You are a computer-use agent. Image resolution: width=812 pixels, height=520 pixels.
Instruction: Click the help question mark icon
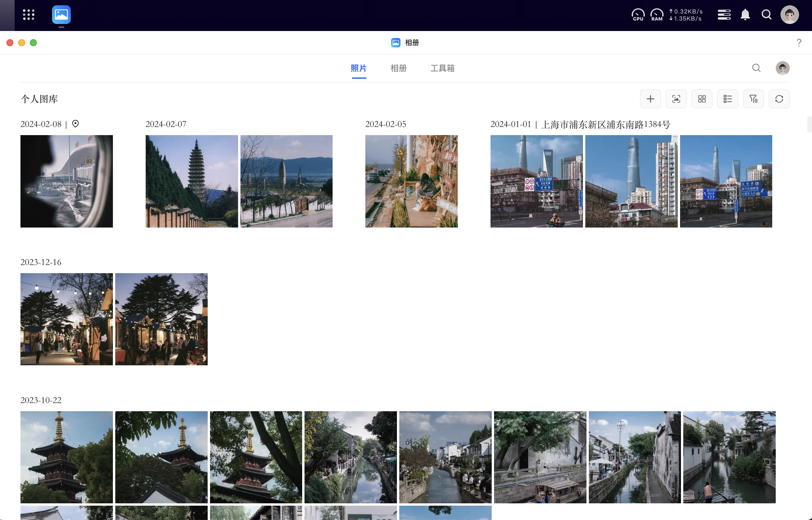tap(799, 42)
